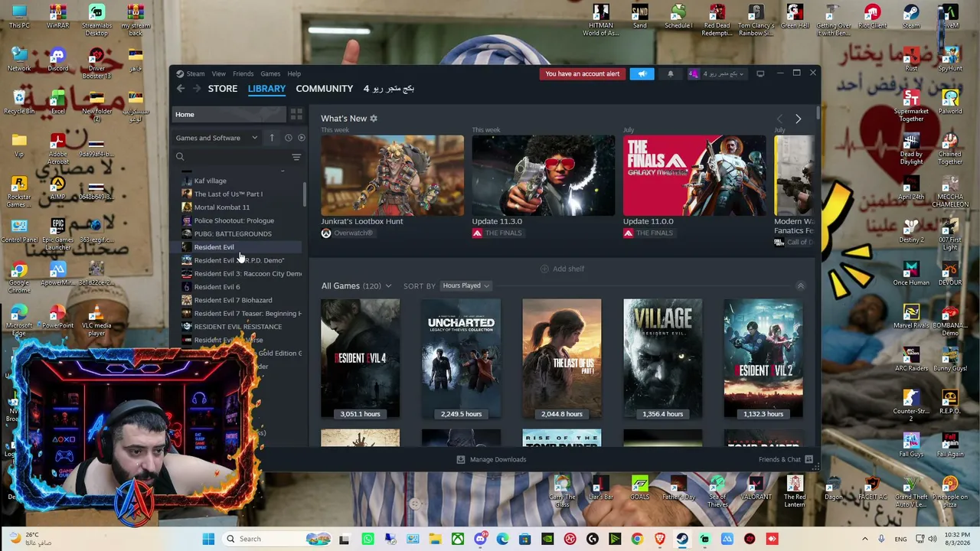980x551 pixels.
Task: Open the View menu
Action: [218, 73]
